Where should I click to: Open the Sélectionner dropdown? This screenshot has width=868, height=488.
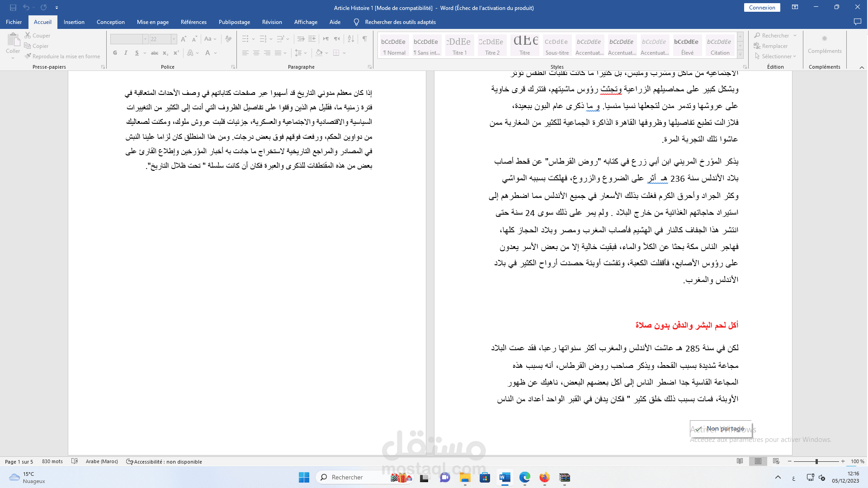pos(775,56)
